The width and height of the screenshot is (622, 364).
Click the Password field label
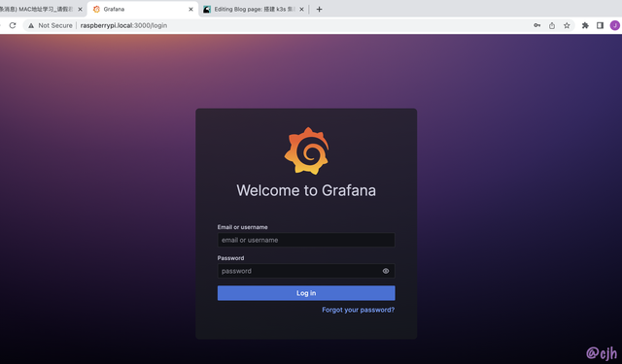tap(230, 258)
